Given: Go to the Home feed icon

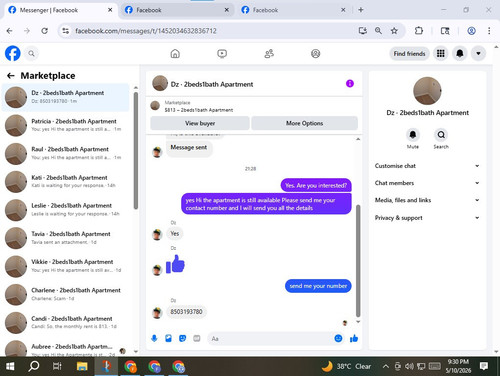Looking at the screenshot, I should tap(175, 53).
